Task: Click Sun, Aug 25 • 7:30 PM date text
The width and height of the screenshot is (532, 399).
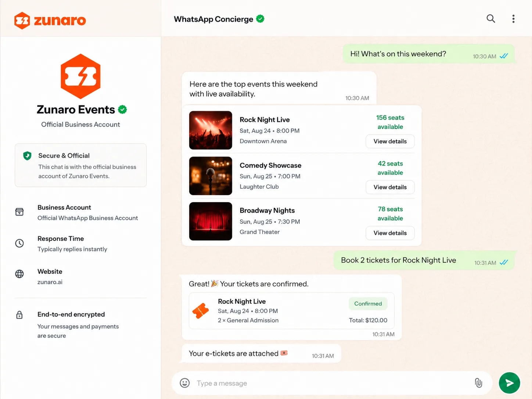Action: pos(270,222)
